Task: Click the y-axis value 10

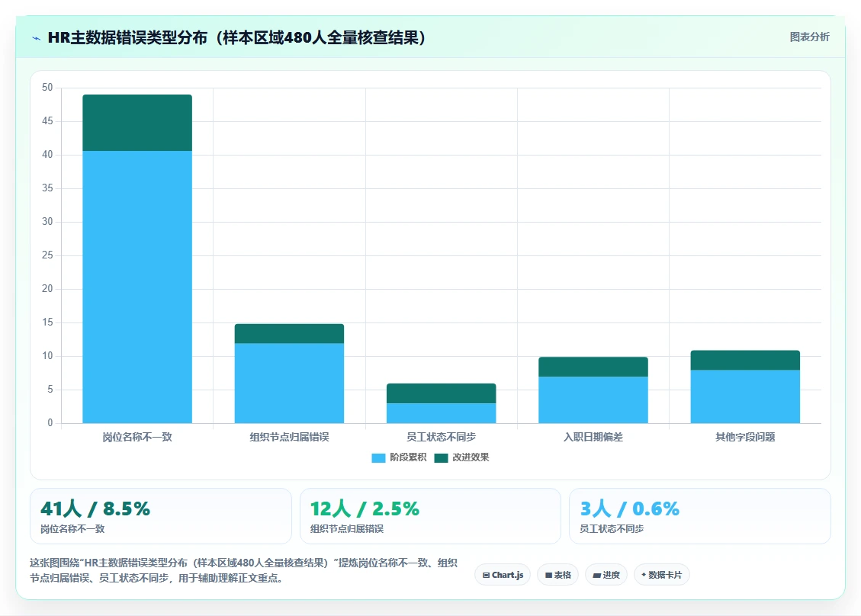Action: point(47,356)
